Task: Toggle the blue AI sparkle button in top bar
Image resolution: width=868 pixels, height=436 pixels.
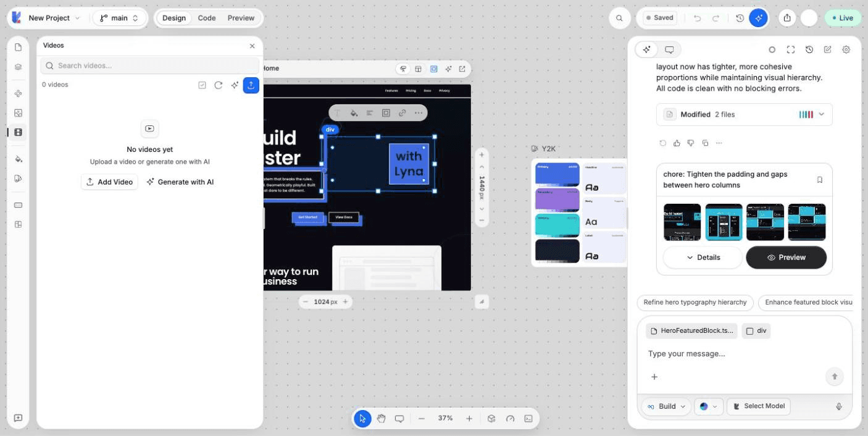Action: tap(758, 18)
